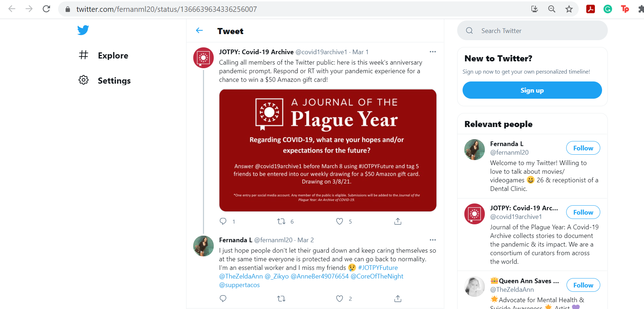This screenshot has height=309, width=644.
Task: Click the Twitter bird logo
Action: pos(83,30)
